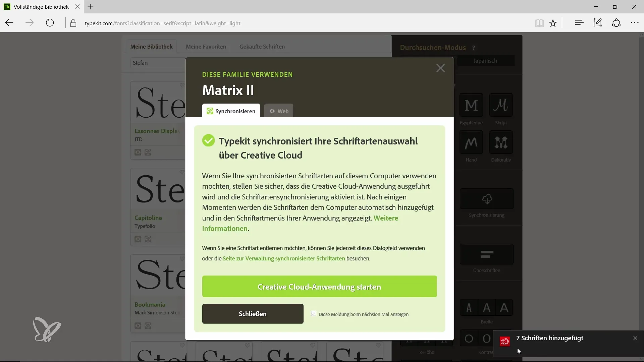Uncheck Diese Meldung beim nächsten Mal anzeigen
This screenshot has height=362, width=644.
pos(313,314)
